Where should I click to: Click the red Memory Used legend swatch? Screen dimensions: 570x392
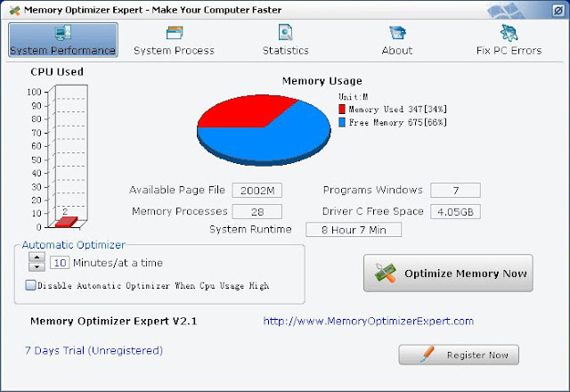click(x=342, y=109)
